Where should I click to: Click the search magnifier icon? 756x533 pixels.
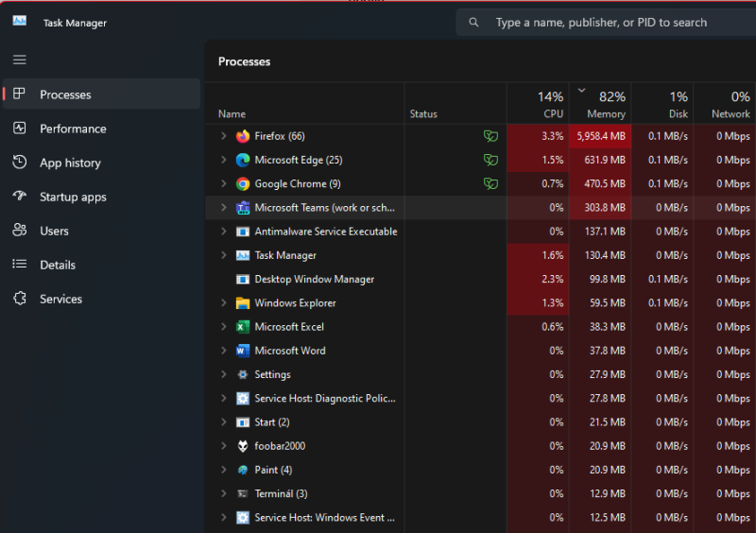(x=474, y=22)
